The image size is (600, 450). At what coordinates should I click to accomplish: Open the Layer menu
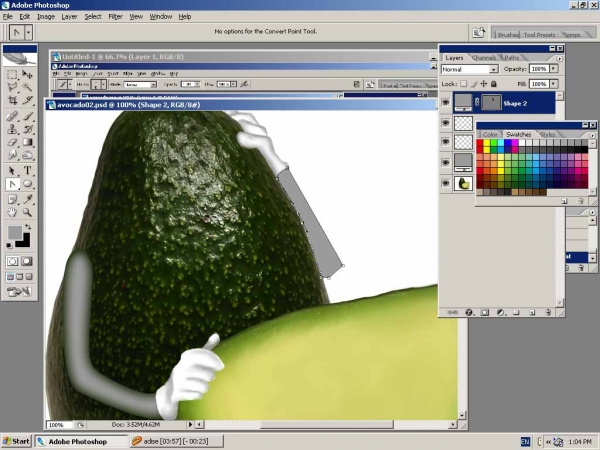point(69,16)
